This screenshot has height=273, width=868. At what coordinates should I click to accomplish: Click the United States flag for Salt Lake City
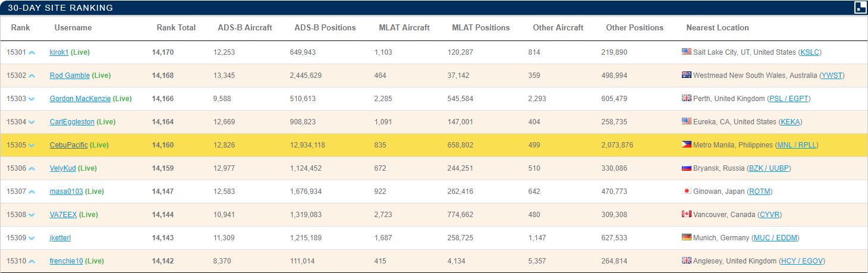point(686,52)
